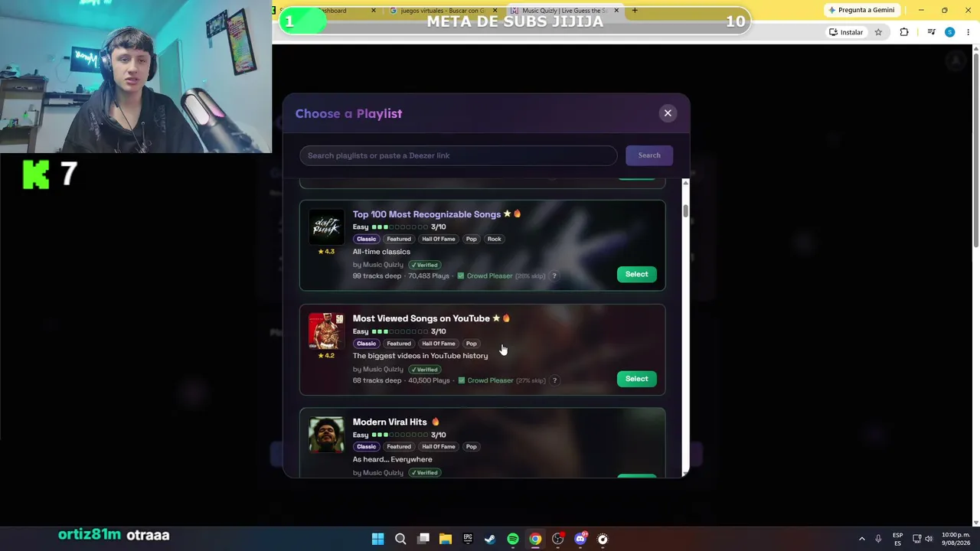The image size is (980, 551).
Task: Click the Hall Of Fame tag on Top 100 playlist
Action: click(x=439, y=239)
